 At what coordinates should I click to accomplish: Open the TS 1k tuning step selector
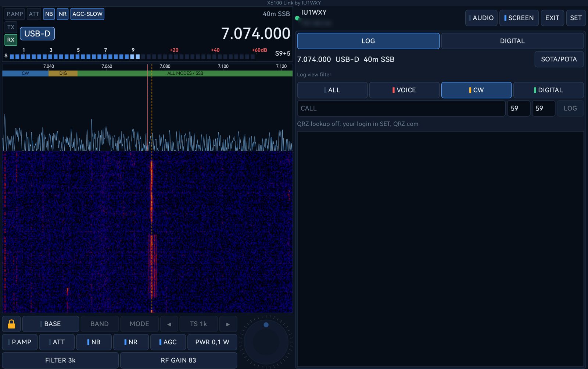(x=198, y=324)
